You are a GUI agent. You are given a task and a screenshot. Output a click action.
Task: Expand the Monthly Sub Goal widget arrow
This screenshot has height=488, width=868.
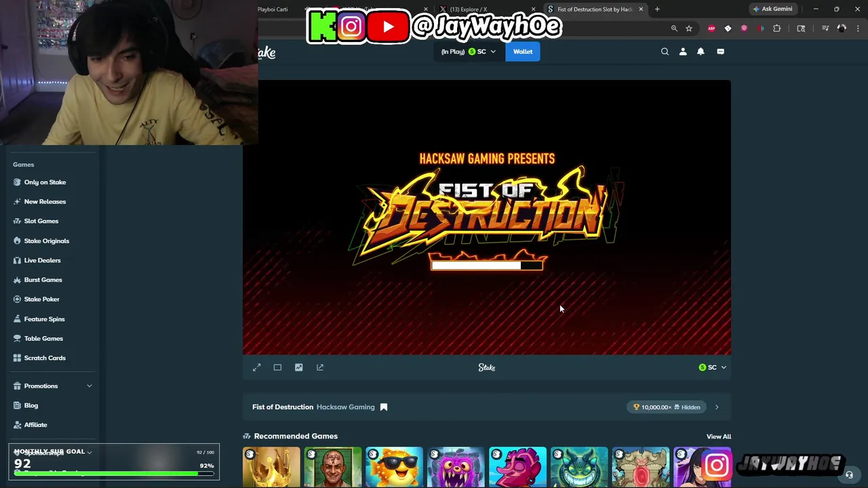tap(89, 452)
